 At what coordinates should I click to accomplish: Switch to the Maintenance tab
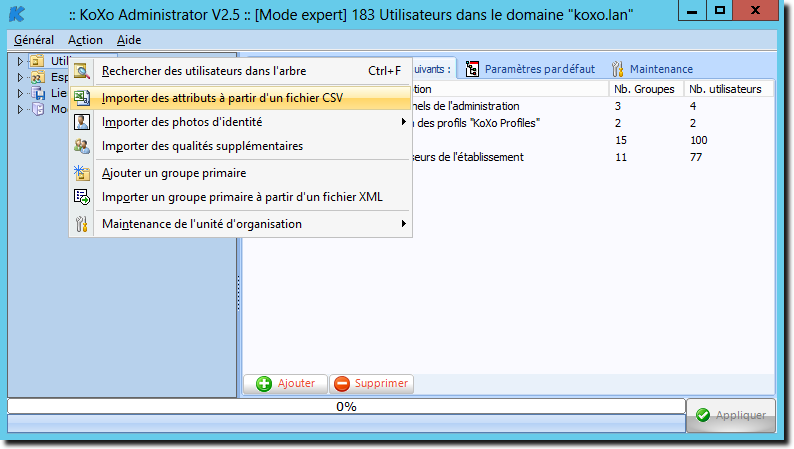[x=652, y=69]
